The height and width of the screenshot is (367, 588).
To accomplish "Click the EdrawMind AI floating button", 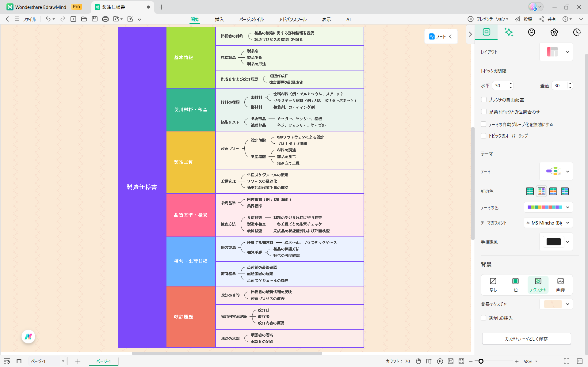I will tap(29, 337).
